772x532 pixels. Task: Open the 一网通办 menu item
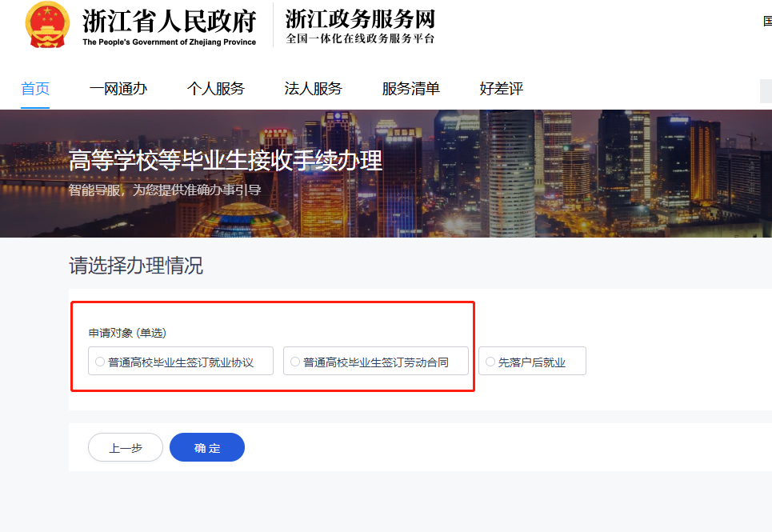click(x=118, y=89)
